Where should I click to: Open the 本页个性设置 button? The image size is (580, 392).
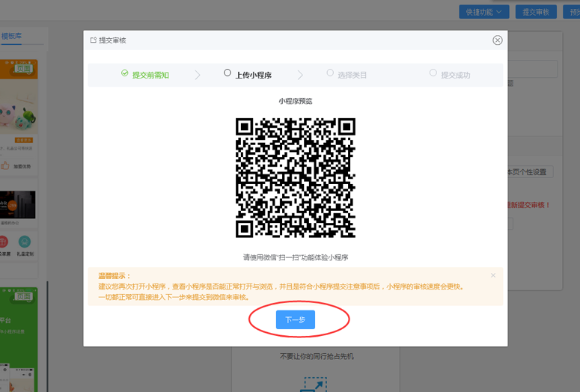(x=530, y=172)
